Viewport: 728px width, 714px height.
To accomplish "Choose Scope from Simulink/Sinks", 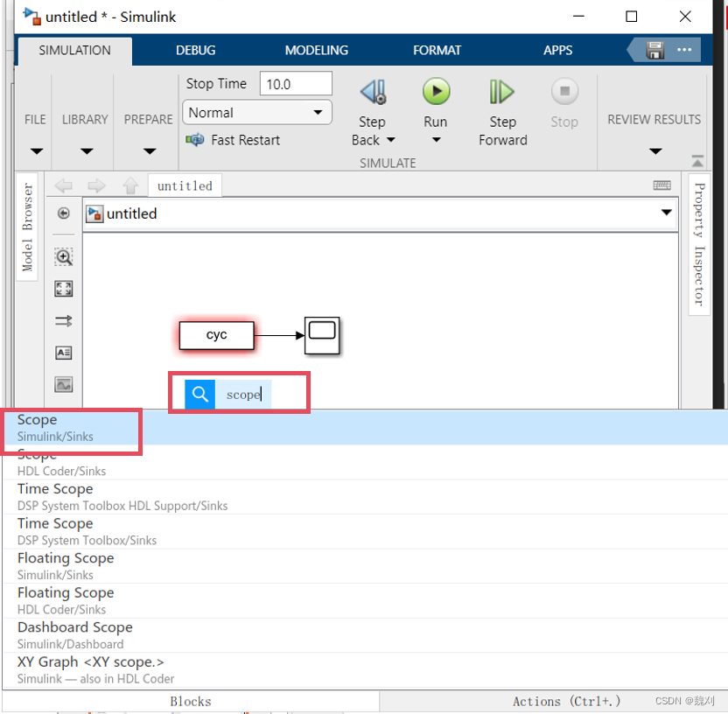I will 366,428.
